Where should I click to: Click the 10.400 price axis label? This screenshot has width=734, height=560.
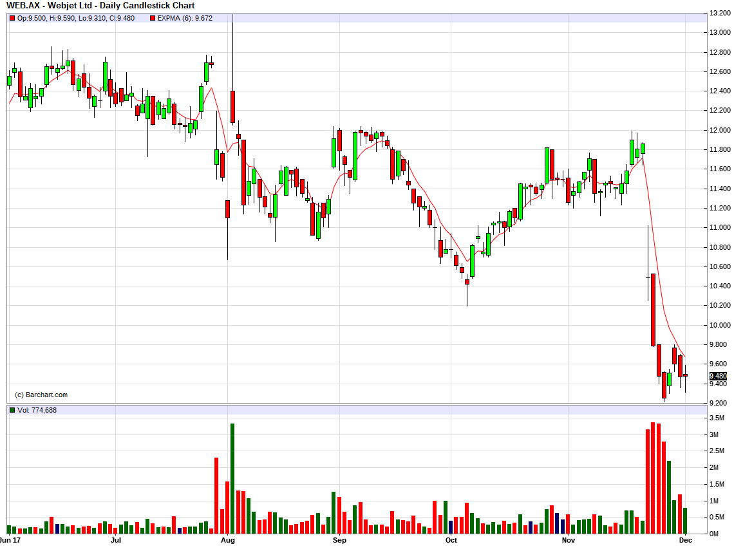pyautogui.click(x=720, y=286)
